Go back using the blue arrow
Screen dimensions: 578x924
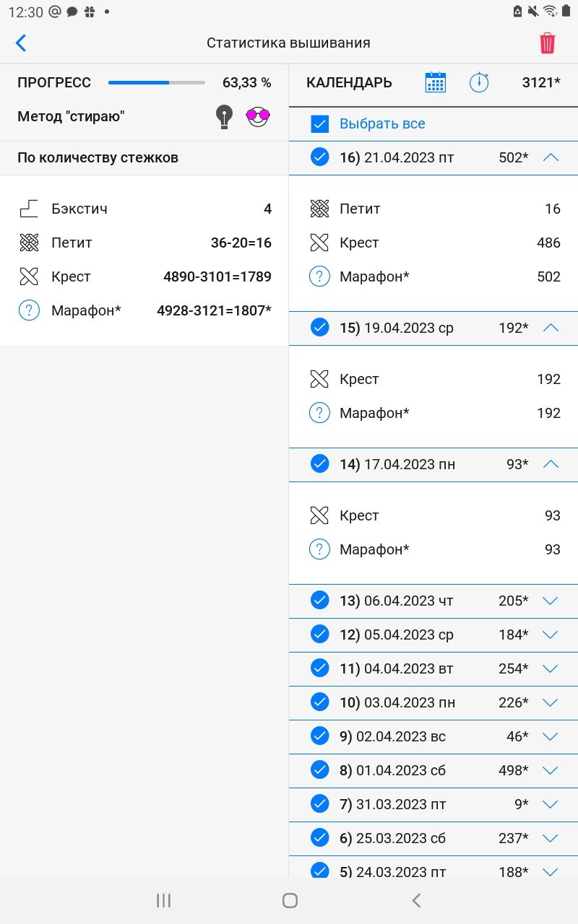click(x=21, y=43)
